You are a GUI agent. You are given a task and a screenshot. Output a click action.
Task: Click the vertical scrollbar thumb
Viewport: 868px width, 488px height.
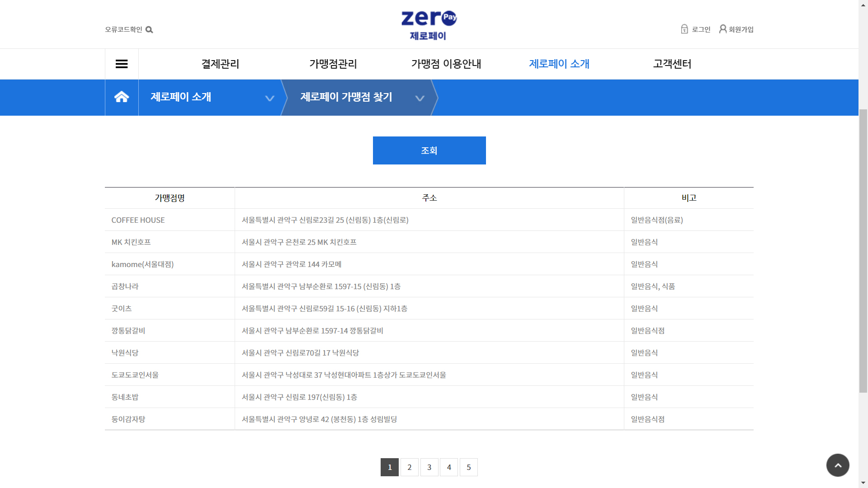pos(863,251)
